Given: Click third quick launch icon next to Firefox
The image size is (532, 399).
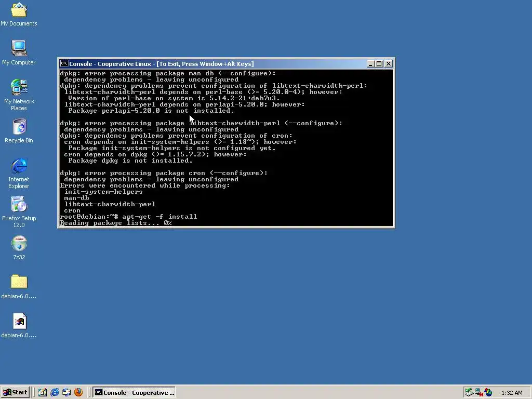Looking at the screenshot, I should coord(66,393).
